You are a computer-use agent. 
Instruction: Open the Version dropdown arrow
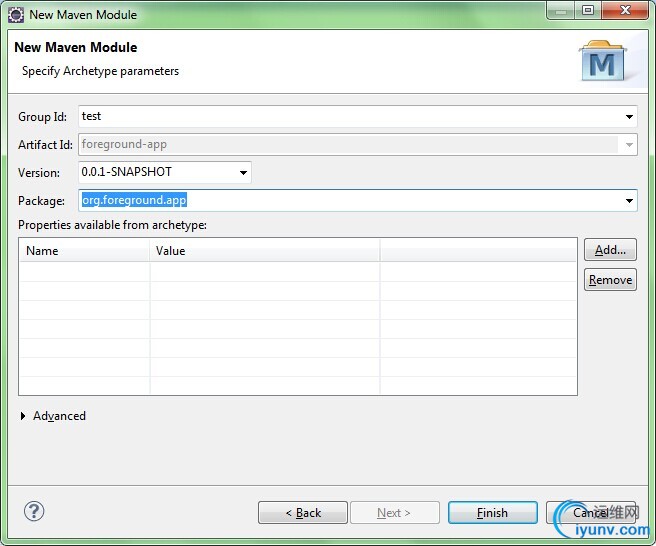(243, 172)
